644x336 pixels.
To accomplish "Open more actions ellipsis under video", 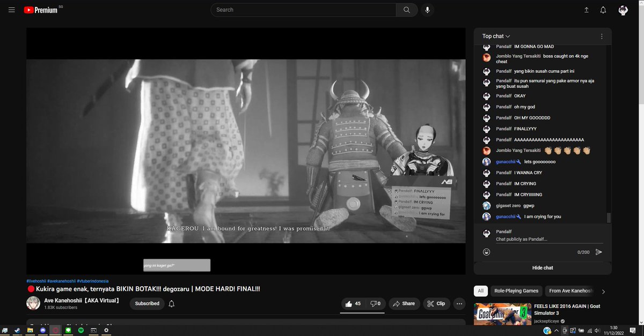I will coord(459,304).
